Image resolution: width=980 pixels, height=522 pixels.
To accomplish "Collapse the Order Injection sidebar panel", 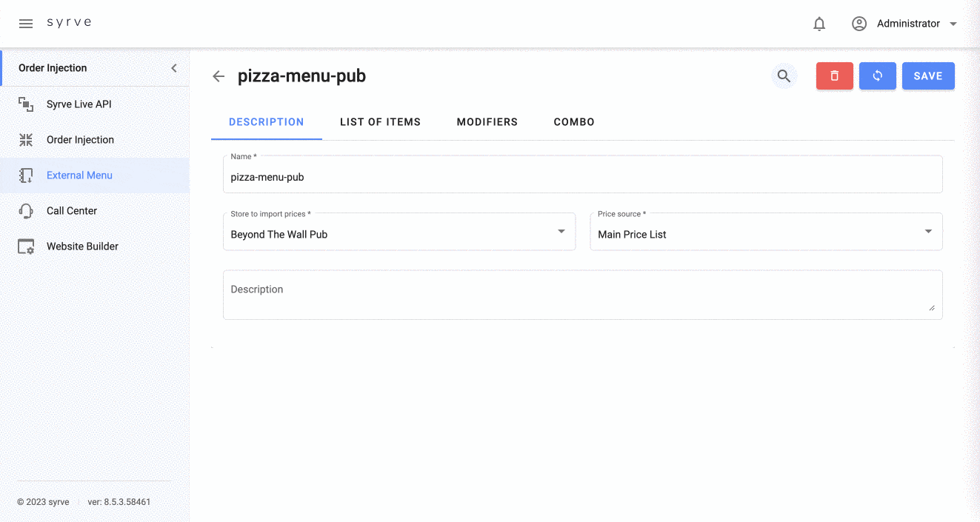I will [x=174, y=68].
